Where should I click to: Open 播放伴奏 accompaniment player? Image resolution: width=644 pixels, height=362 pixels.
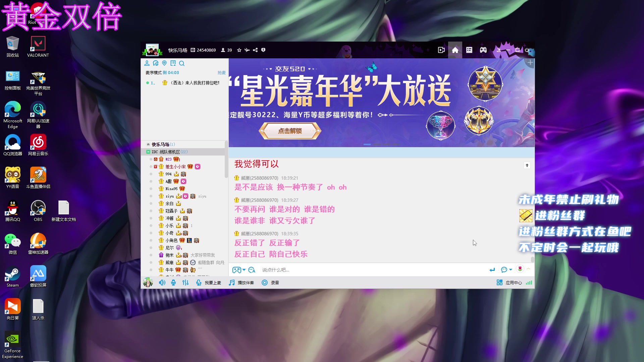(x=241, y=283)
